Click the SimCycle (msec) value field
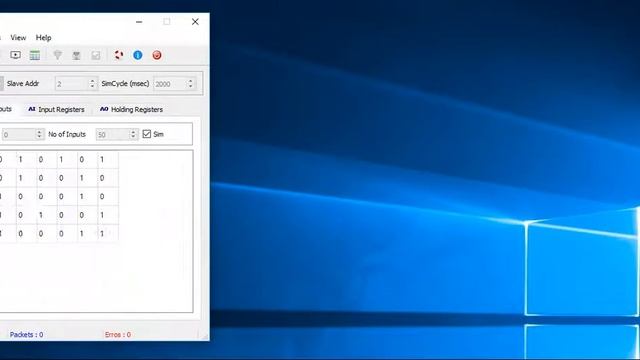 (x=170, y=84)
